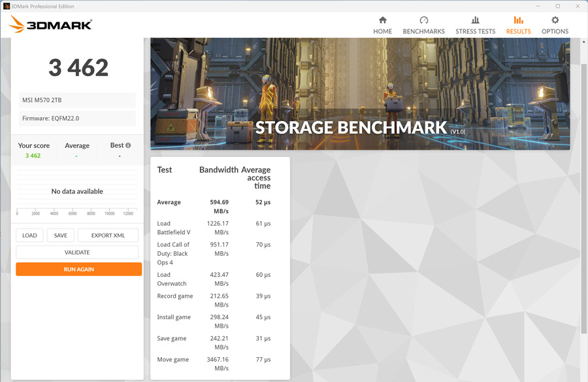Click the Your score label
The width and height of the screenshot is (588, 382).
pyautogui.click(x=34, y=146)
